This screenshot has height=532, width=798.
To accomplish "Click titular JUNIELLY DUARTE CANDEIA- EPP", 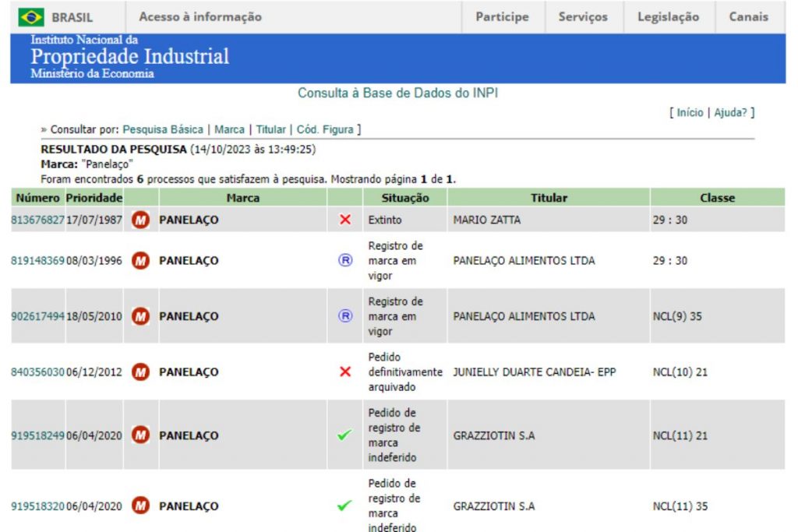I will coord(535,372).
